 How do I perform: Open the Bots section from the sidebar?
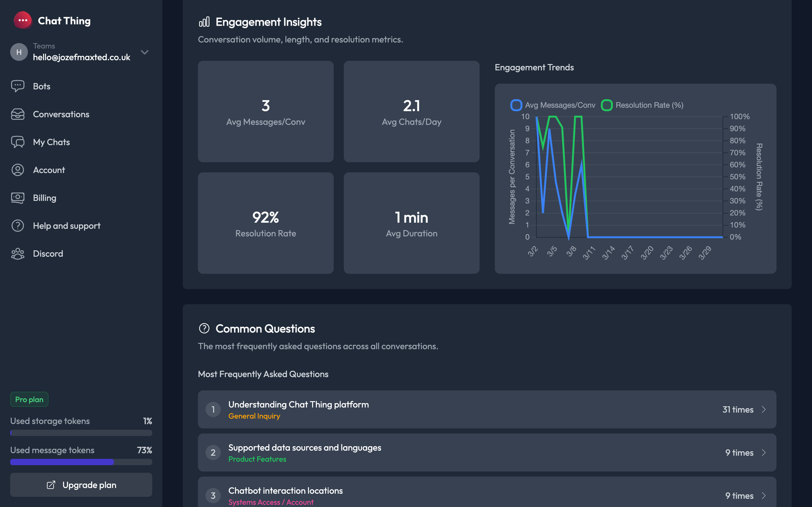pyautogui.click(x=18, y=86)
